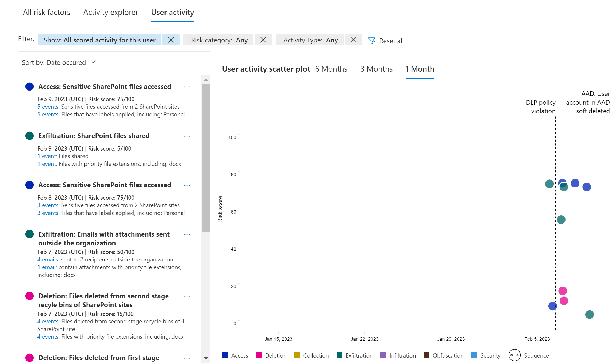Clear the Risk category filter

(263, 40)
